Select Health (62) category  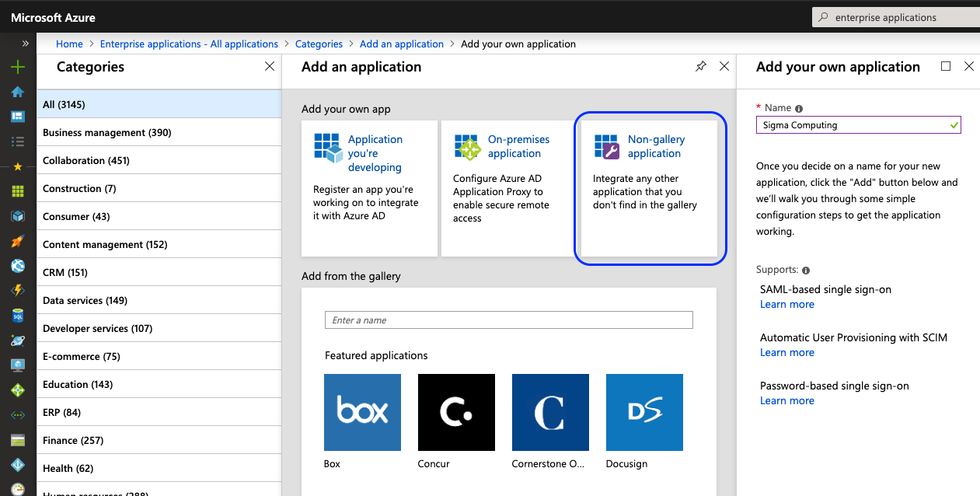159,468
